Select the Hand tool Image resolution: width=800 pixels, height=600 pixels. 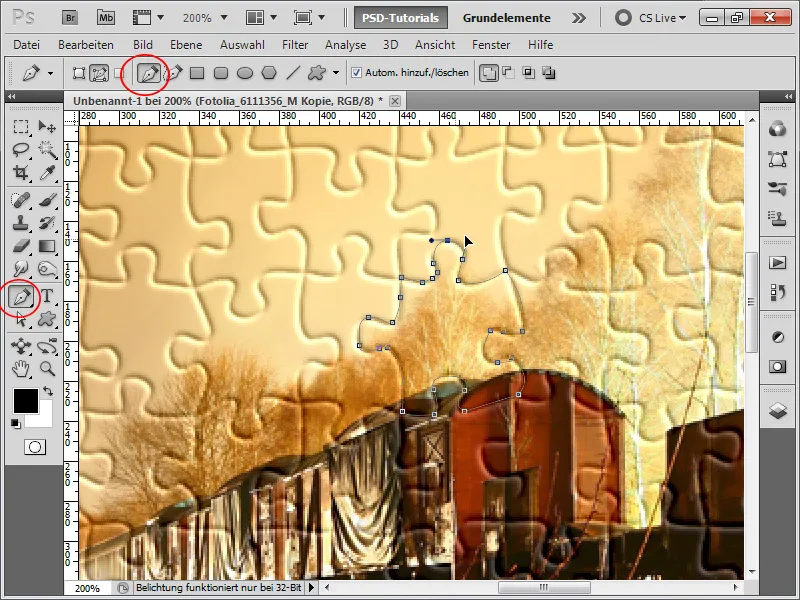[21, 369]
